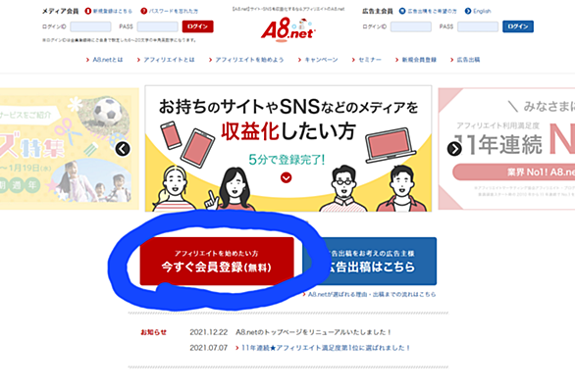
Task: Click blue 広告出稿はこちら button
Action: (370, 261)
